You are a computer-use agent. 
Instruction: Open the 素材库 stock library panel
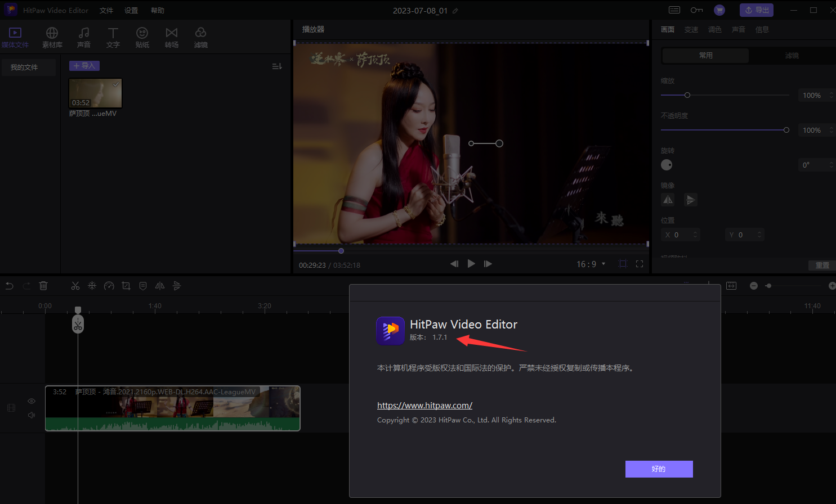click(x=52, y=38)
